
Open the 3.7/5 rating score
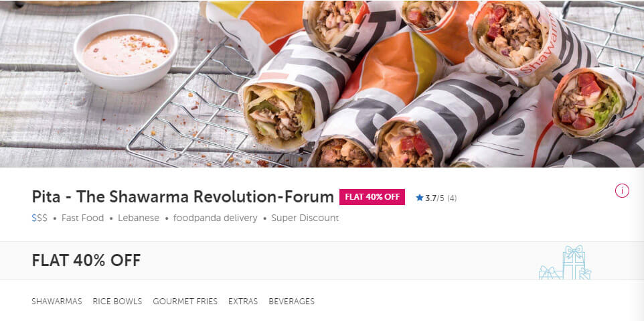[x=435, y=198]
